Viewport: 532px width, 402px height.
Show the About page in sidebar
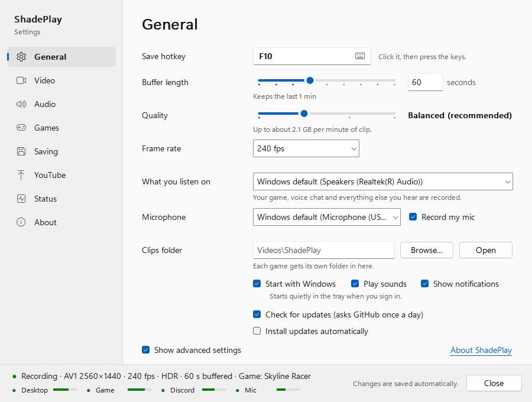[x=61, y=222]
